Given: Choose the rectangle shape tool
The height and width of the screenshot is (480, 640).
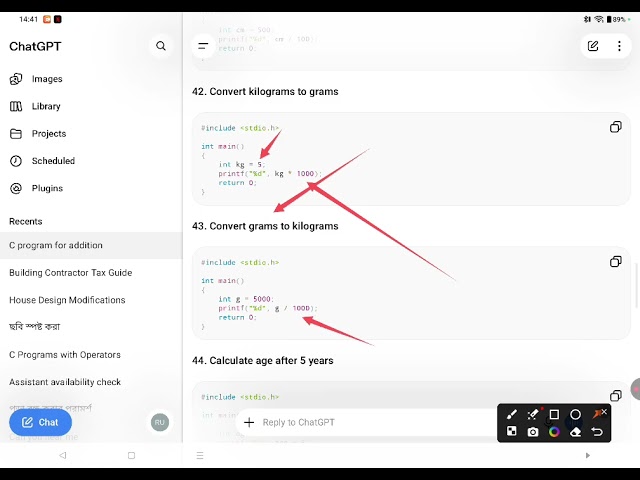Looking at the screenshot, I should pos(554,415).
